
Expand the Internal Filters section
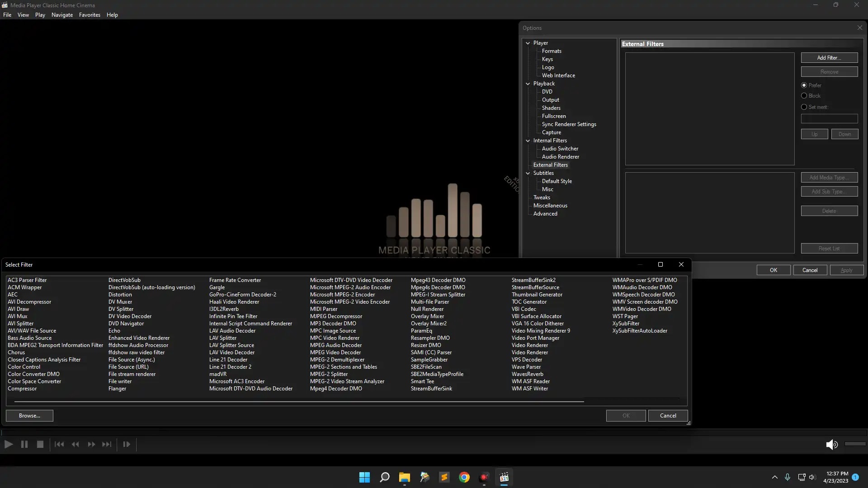coord(528,140)
